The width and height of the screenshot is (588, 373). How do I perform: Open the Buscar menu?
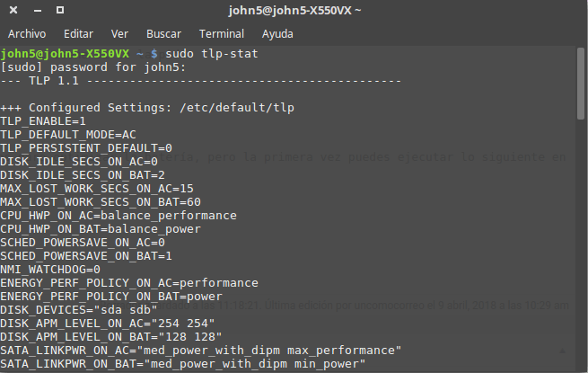tap(164, 34)
